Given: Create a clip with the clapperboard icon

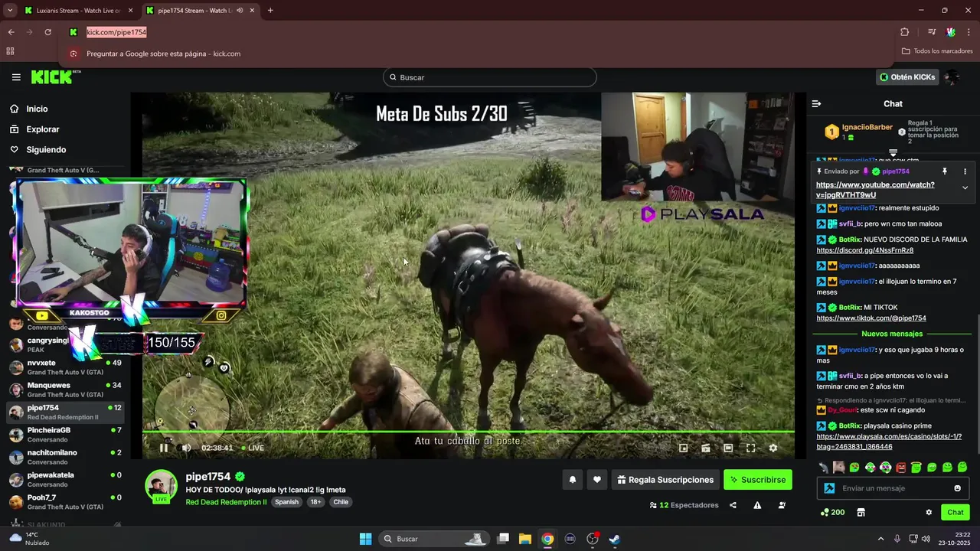Looking at the screenshot, I should tap(706, 448).
